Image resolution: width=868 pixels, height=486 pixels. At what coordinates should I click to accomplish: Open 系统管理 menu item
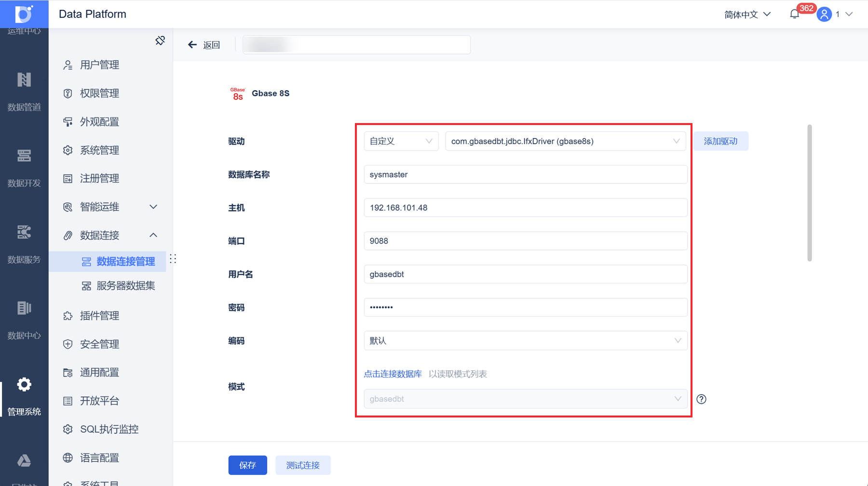[100, 151]
